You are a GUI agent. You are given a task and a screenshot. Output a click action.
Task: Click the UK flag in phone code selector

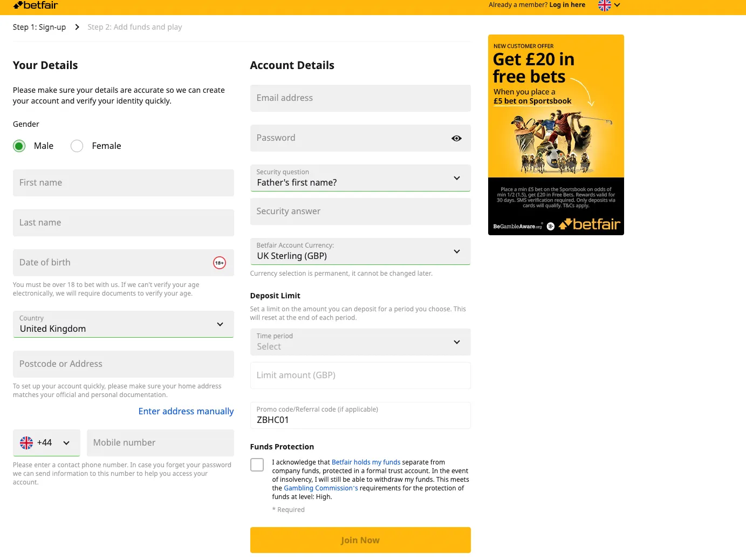(26, 443)
